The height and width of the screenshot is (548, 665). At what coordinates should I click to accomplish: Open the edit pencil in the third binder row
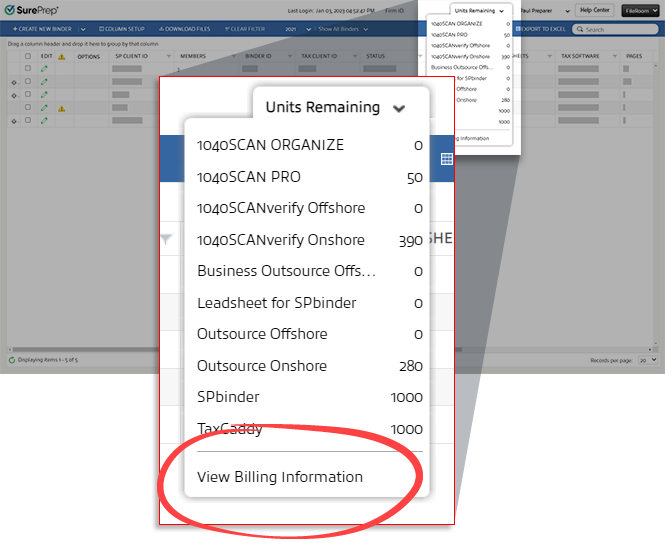coord(44,95)
